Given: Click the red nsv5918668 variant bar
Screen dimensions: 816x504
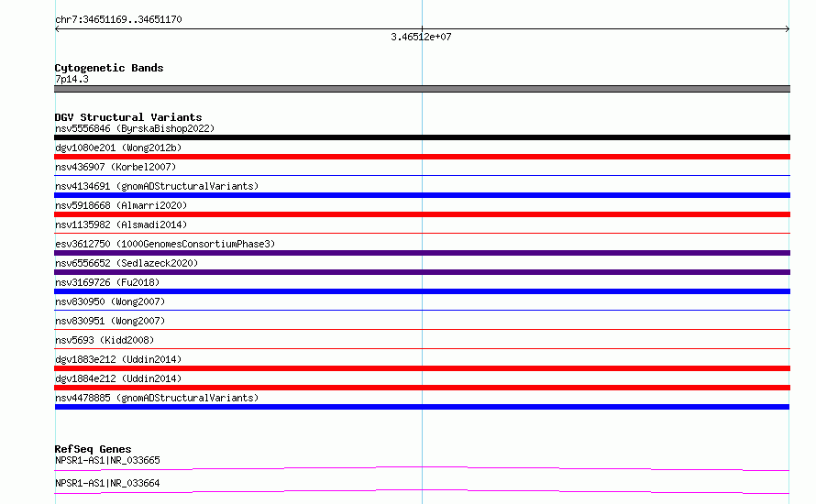Looking at the screenshot, I should pos(422,214).
